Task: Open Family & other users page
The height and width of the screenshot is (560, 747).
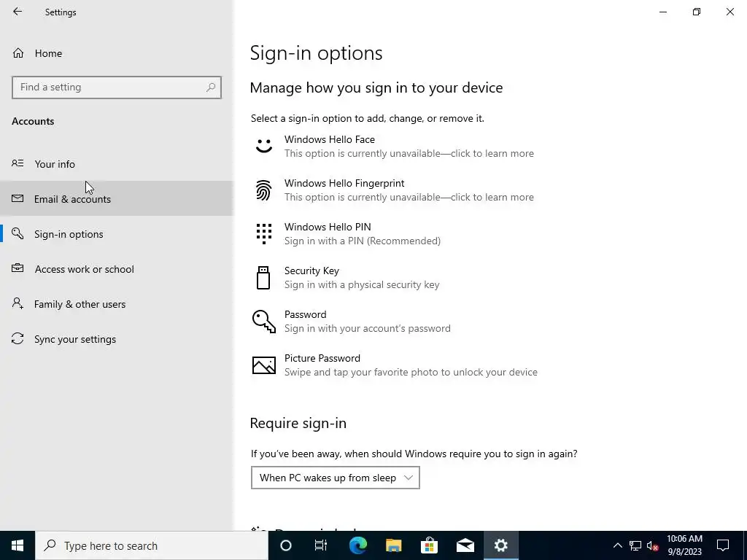Action: (x=117, y=304)
